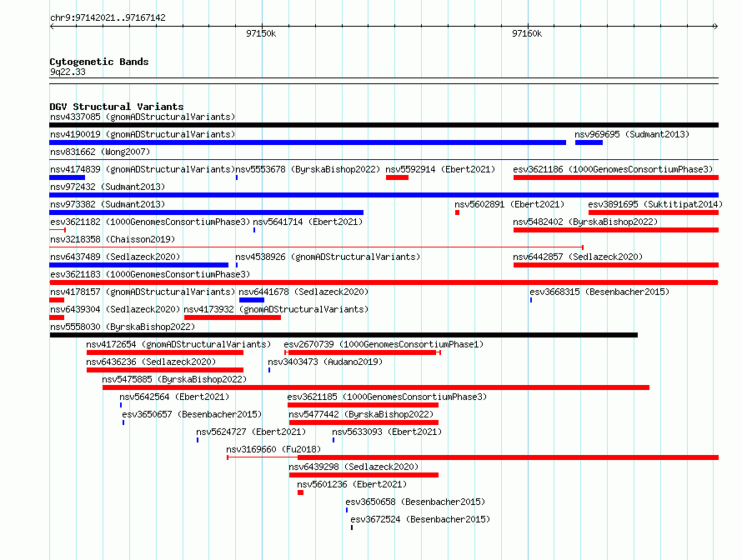This screenshot has height=560, width=742.
Task: Click the Cytogenetic Bands track title
Action: 99,62
